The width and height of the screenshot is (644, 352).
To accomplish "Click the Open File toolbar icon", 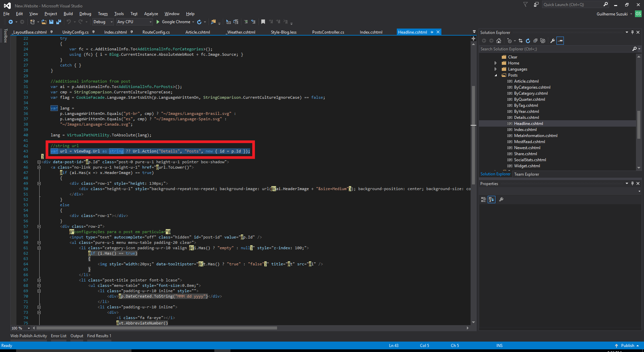I will (44, 22).
